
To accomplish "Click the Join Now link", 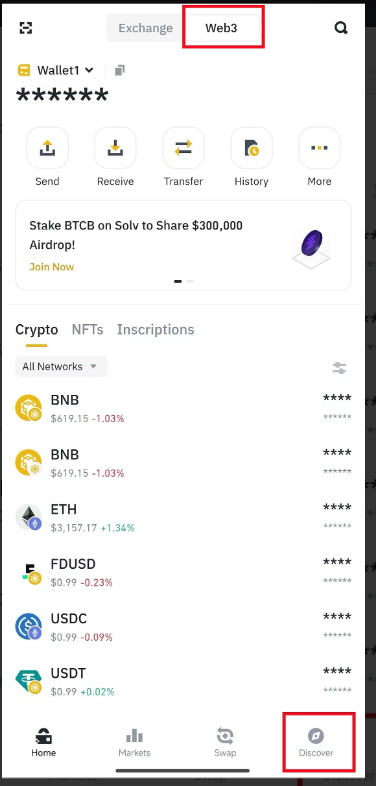I will click(x=52, y=267).
